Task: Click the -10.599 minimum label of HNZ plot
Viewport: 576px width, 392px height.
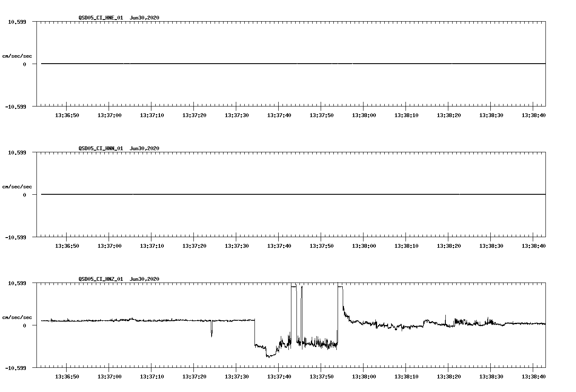Action: tap(16, 368)
